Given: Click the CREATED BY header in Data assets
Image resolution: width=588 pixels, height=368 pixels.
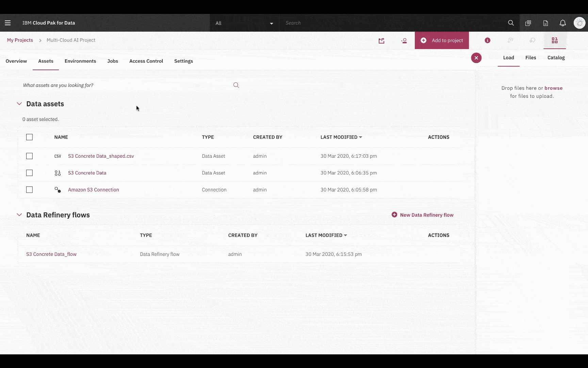Looking at the screenshot, I should [x=268, y=137].
